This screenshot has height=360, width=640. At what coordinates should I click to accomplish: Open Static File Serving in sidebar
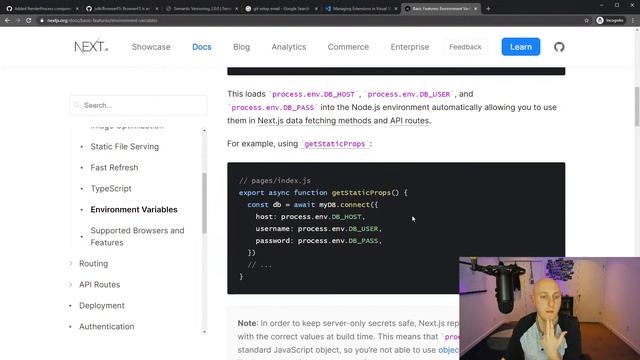pyautogui.click(x=124, y=147)
